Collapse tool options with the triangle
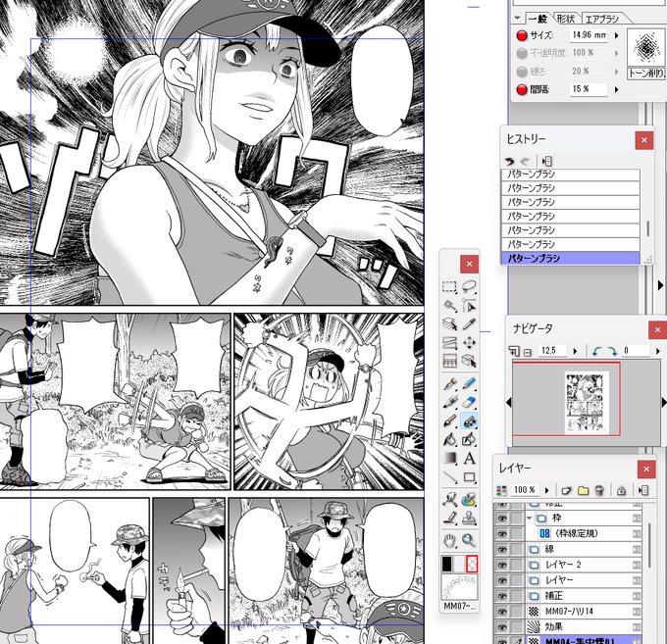Viewport: 667px width, 644px height. click(x=517, y=19)
